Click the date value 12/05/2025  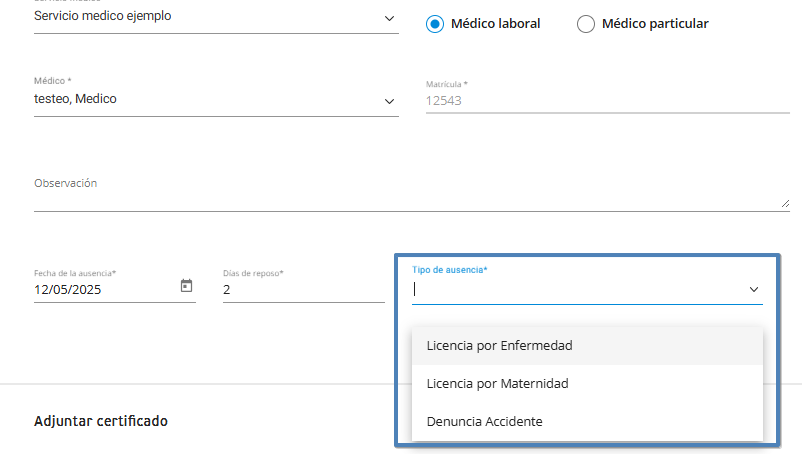(x=67, y=290)
